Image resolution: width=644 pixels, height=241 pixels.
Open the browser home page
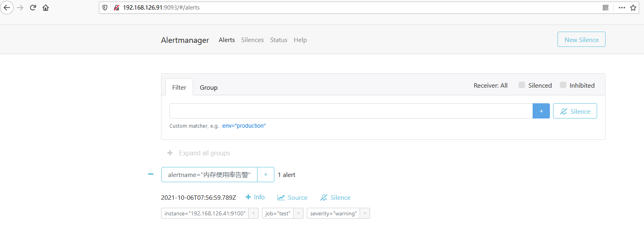pos(46,8)
